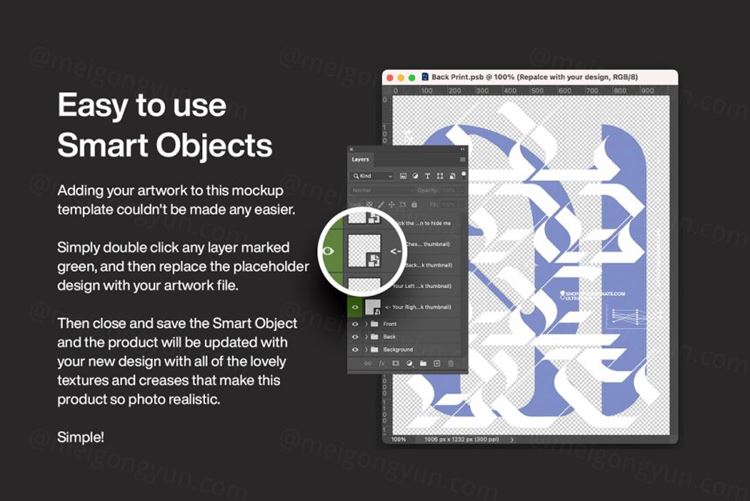Click the Delete layer trash icon

pyautogui.click(x=451, y=363)
